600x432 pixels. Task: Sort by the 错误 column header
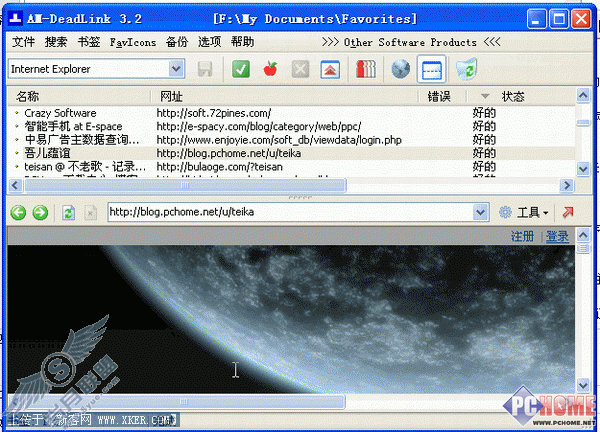442,96
